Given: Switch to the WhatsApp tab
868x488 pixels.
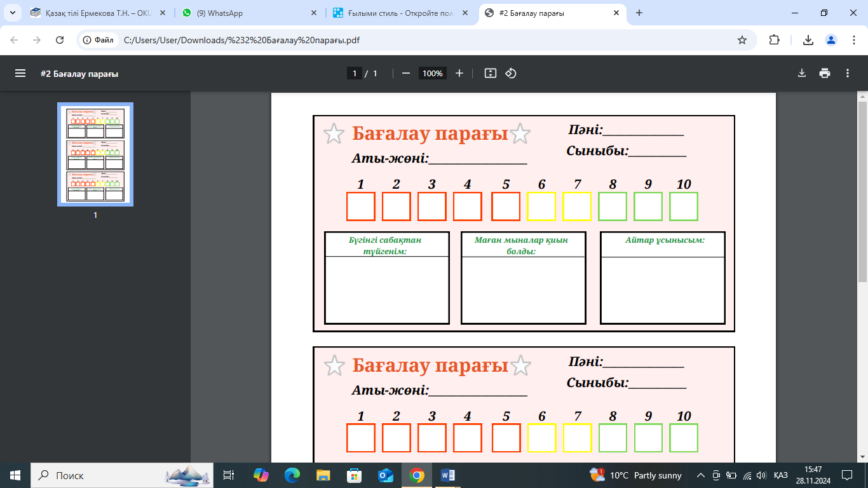Looking at the screenshot, I should [x=248, y=13].
